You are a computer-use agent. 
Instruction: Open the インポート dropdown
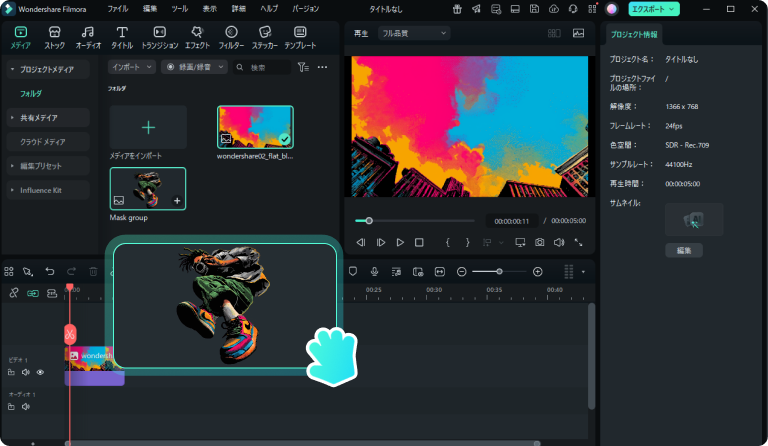click(x=131, y=67)
